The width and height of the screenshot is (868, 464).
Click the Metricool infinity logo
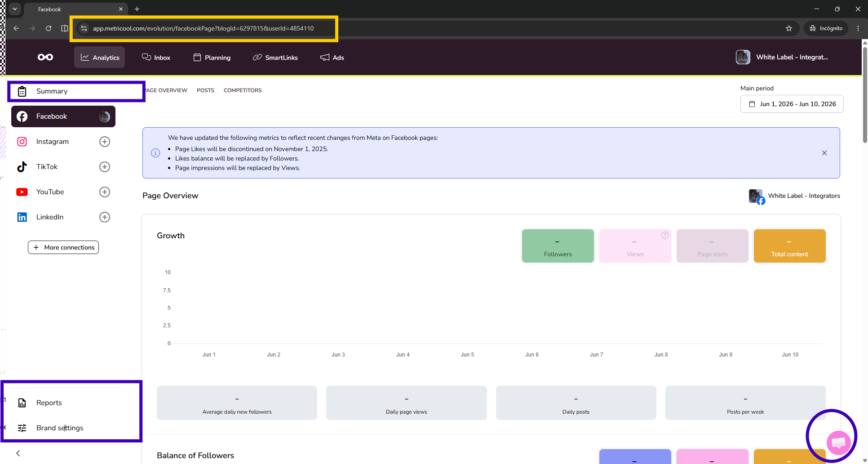[x=45, y=57]
